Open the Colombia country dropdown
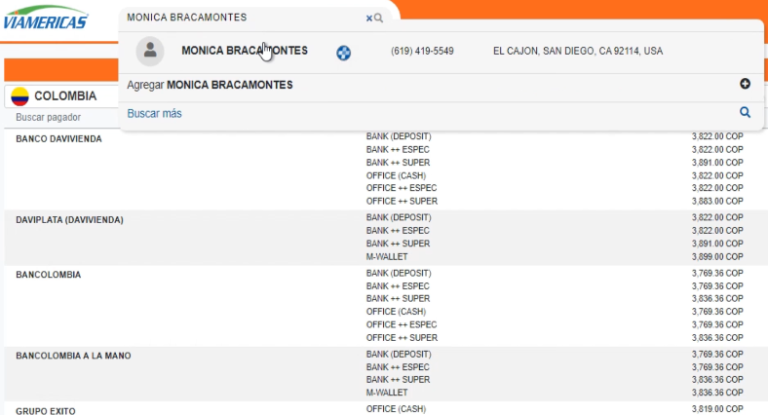Screen dimensions: 768x415 coord(62,96)
